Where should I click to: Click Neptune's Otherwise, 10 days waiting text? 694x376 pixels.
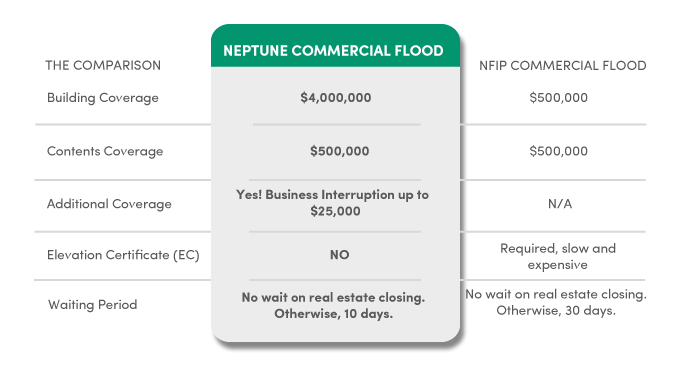(333, 314)
